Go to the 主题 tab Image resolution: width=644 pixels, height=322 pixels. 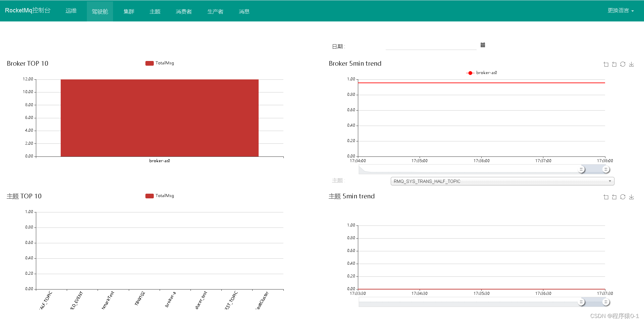tap(155, 11)
